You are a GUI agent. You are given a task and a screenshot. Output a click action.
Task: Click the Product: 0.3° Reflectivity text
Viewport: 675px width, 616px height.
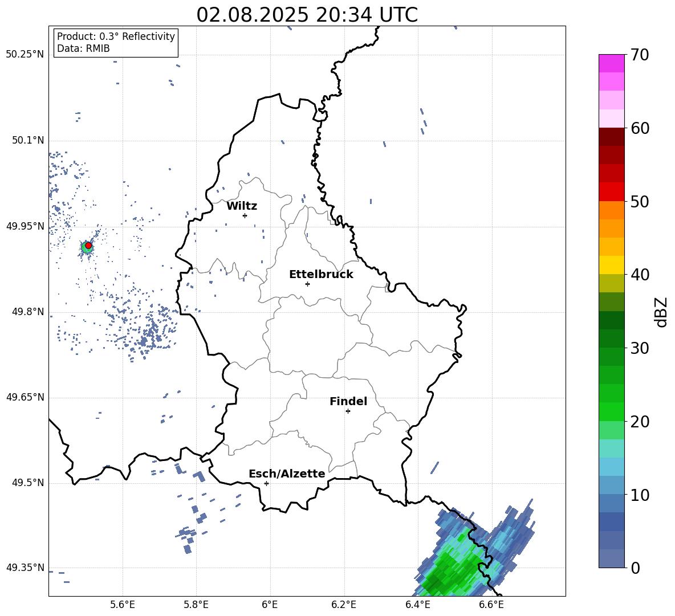click(116, 36)
